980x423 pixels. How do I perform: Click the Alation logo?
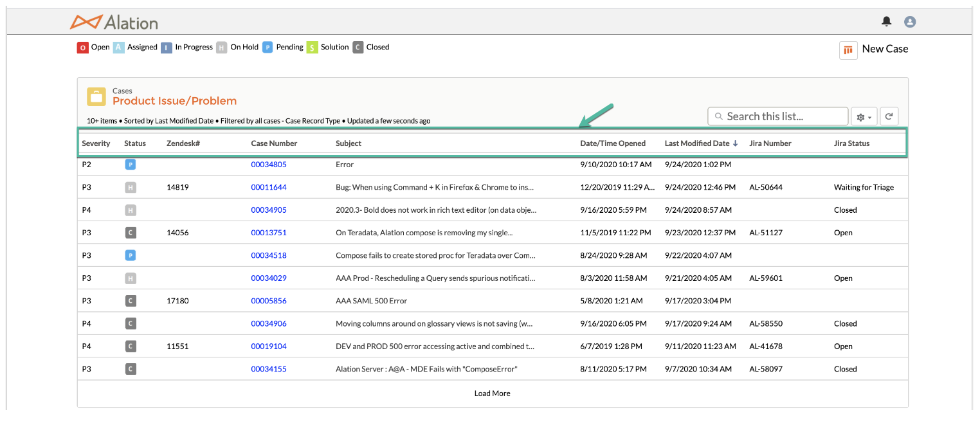coord(114,22)
